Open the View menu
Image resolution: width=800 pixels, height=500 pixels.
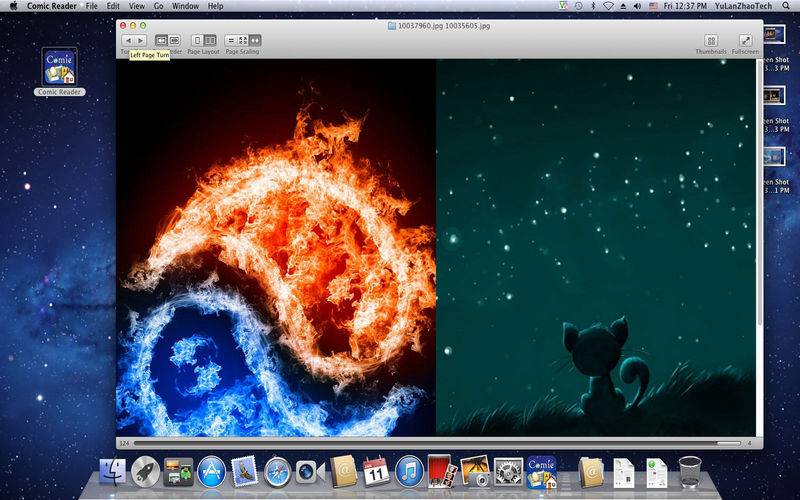(137, 6)
